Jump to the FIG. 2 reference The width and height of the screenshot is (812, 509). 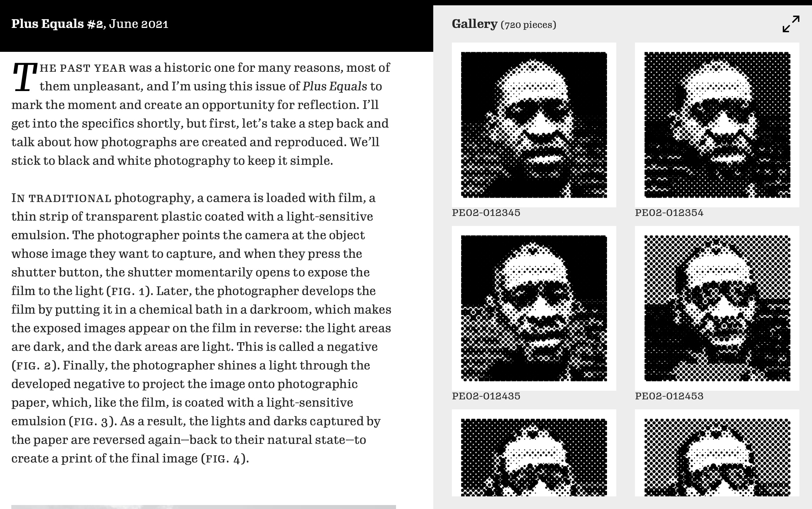click(x=34, y=365)
